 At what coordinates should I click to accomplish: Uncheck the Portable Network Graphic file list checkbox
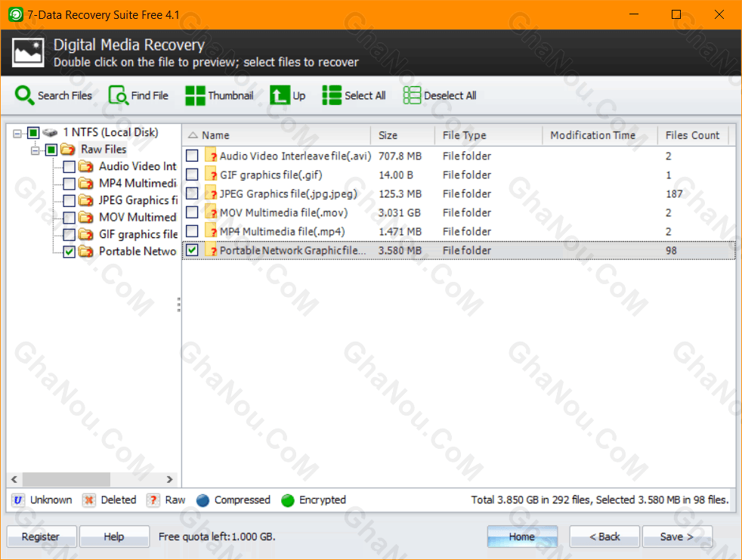coord(192,250)
